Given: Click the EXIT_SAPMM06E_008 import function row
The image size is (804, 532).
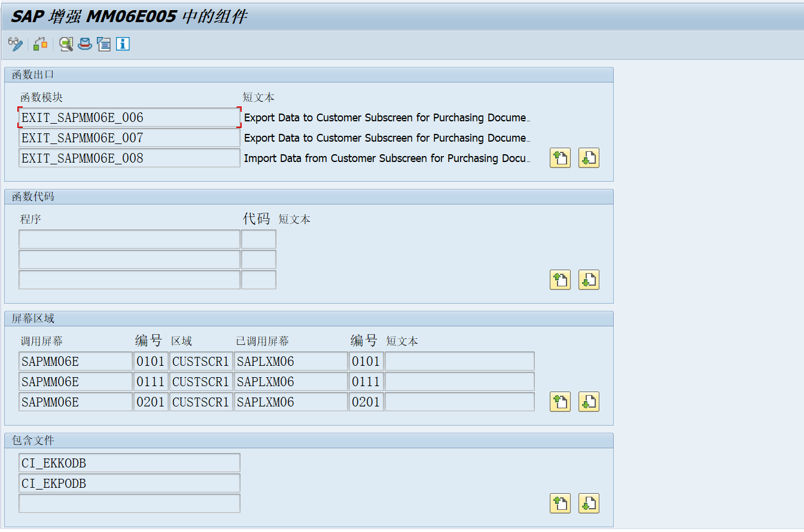Looking at the screenshot, I should click(x=129, y=158).
